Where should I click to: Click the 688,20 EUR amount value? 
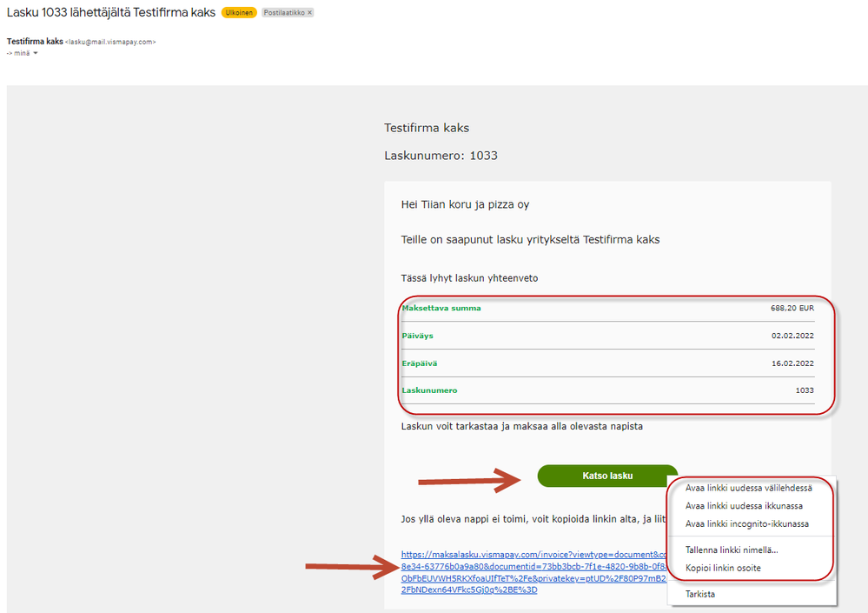(792, 308)
